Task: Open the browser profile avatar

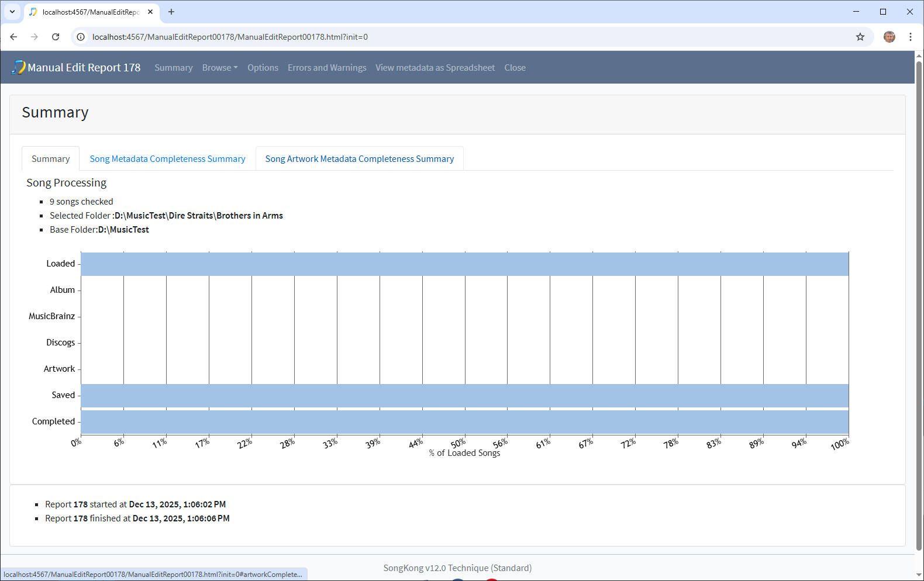Action: coord(889,37)
